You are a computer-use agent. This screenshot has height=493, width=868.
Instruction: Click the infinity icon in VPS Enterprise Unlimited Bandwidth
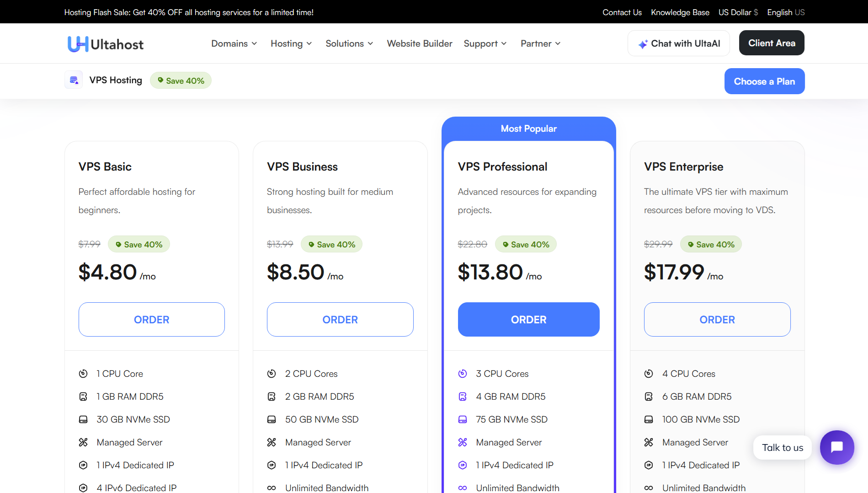click(x=649, y=488)
